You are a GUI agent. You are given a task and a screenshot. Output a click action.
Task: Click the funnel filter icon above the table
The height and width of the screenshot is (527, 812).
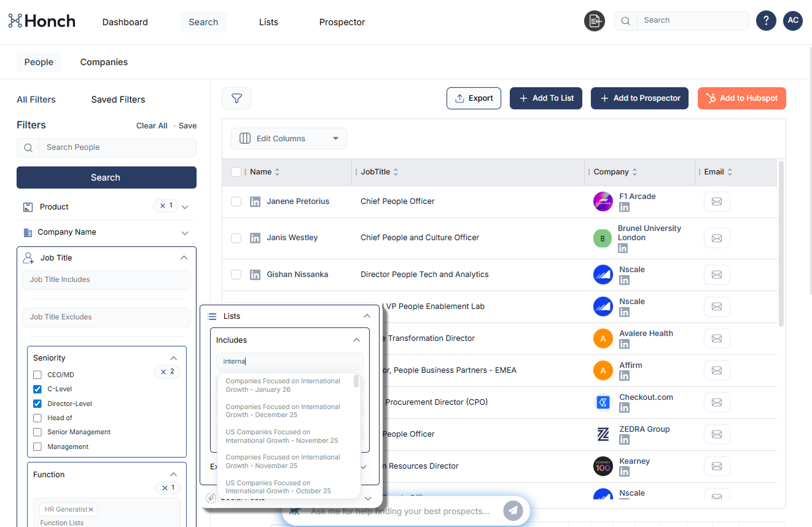click(x=236, y=98)
